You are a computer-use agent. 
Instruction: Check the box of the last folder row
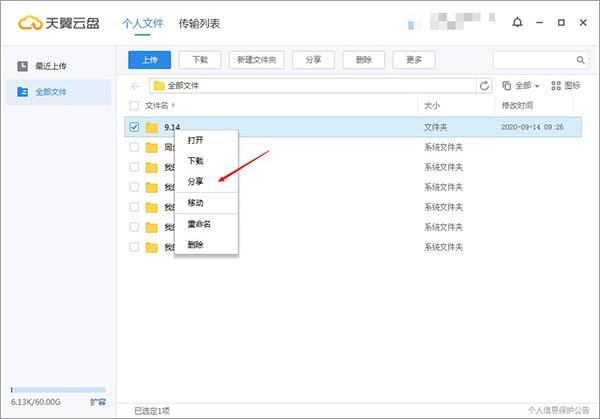coord(134,247)
